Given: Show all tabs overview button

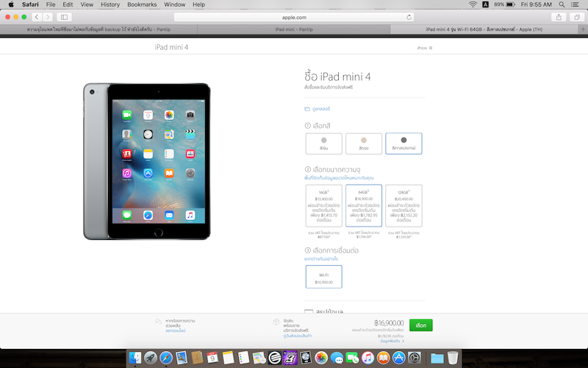Looking at the screenshot, I should (577, 17).
